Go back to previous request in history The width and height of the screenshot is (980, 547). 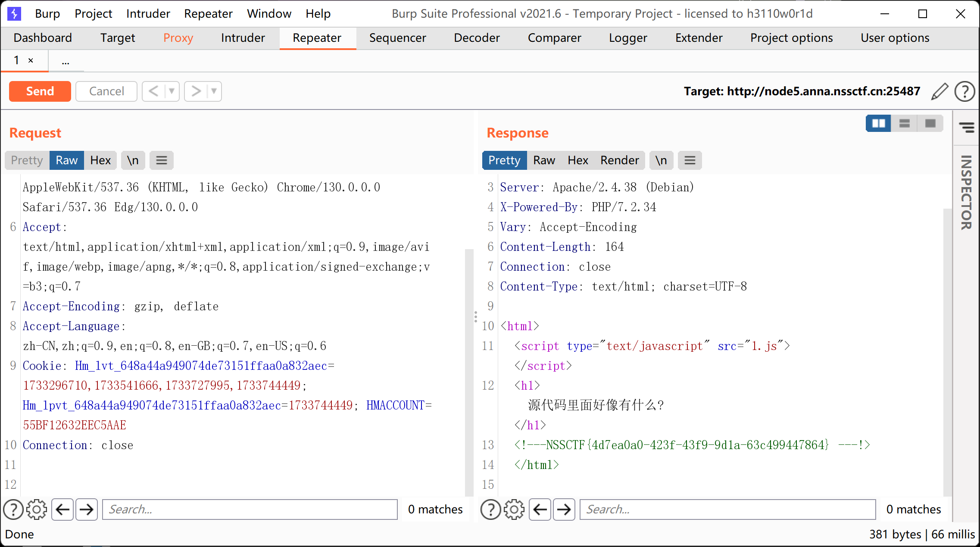tap(153, 91)
